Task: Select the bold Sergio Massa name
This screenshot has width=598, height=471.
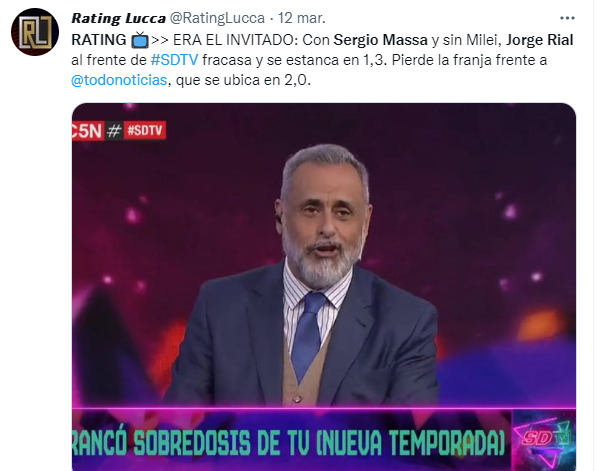Action: [x=381, y=40]
